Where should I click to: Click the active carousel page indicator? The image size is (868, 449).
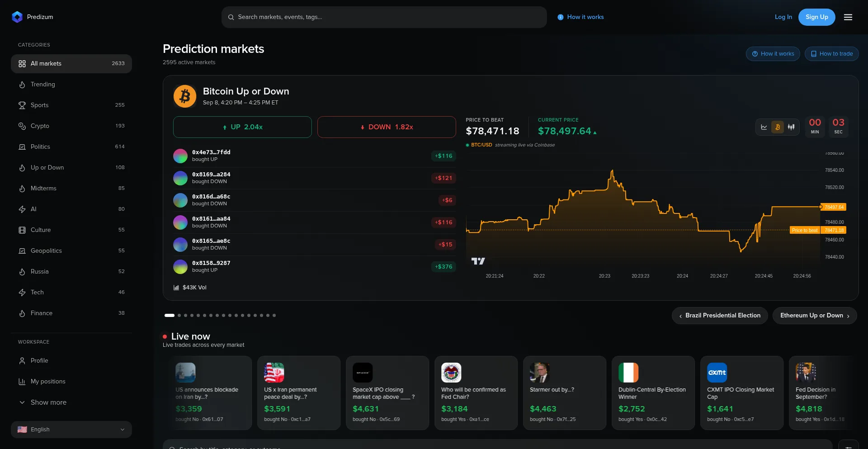click(170, 316)
